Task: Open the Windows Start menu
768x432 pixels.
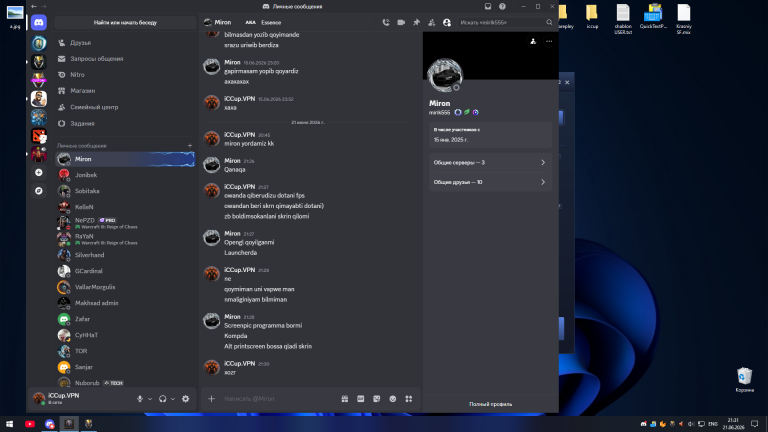Action: click(9, 424)
